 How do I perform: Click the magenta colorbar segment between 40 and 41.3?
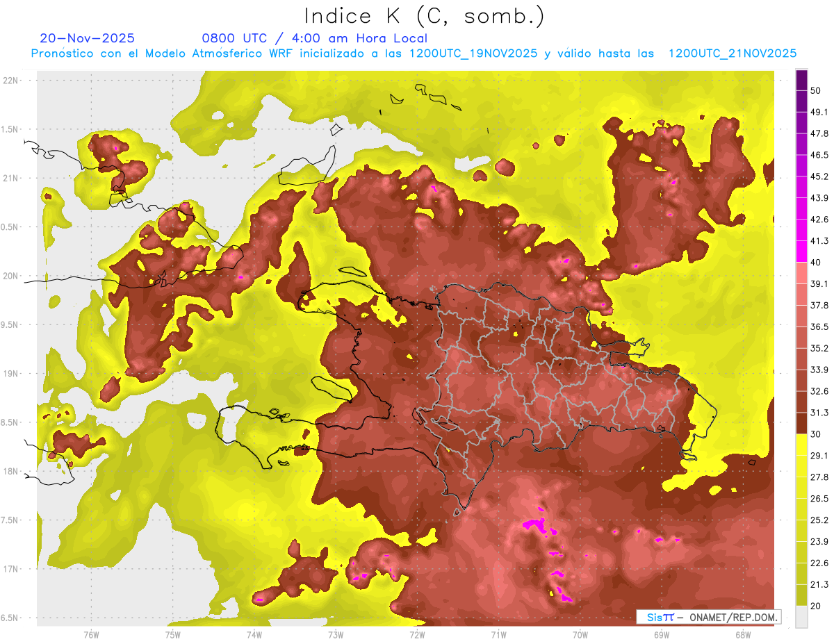[801, 251]
